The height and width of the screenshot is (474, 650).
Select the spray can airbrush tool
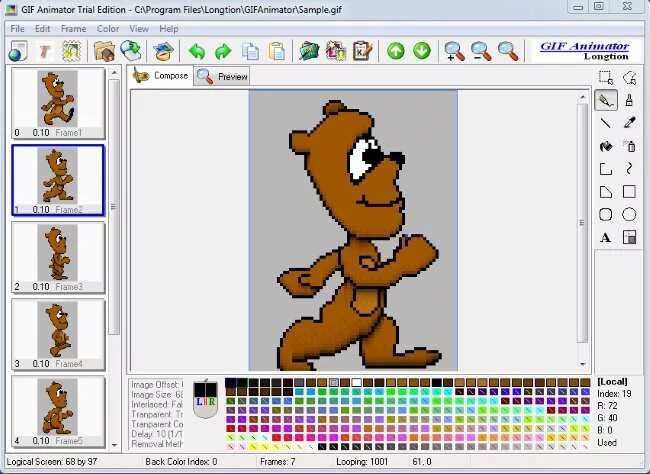tap(629, 146)
